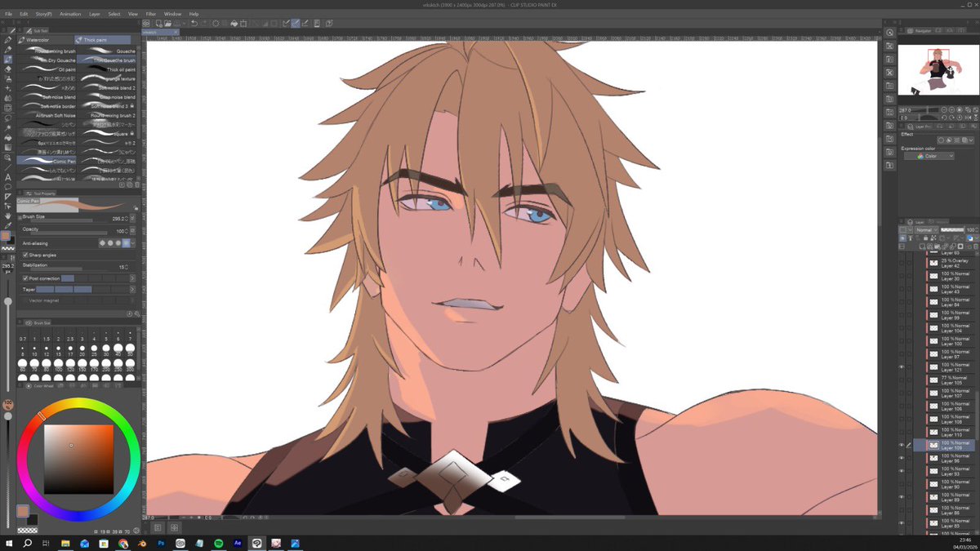
Task: Expand the Taper settings options
Action: (x=132, y=289)
